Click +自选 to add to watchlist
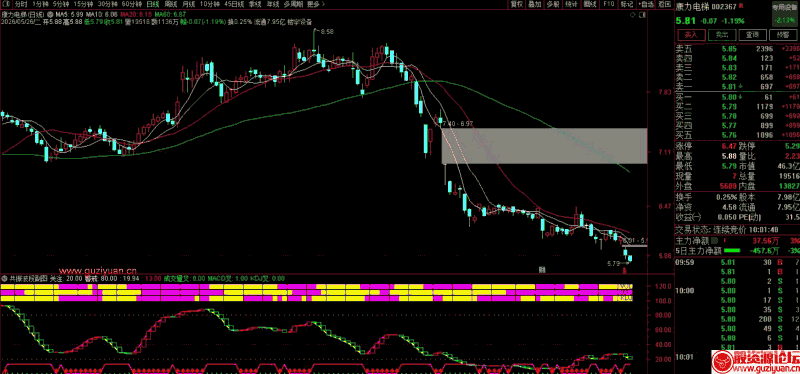800x374 pixels. pyautogui.click(x=645, y=4)
